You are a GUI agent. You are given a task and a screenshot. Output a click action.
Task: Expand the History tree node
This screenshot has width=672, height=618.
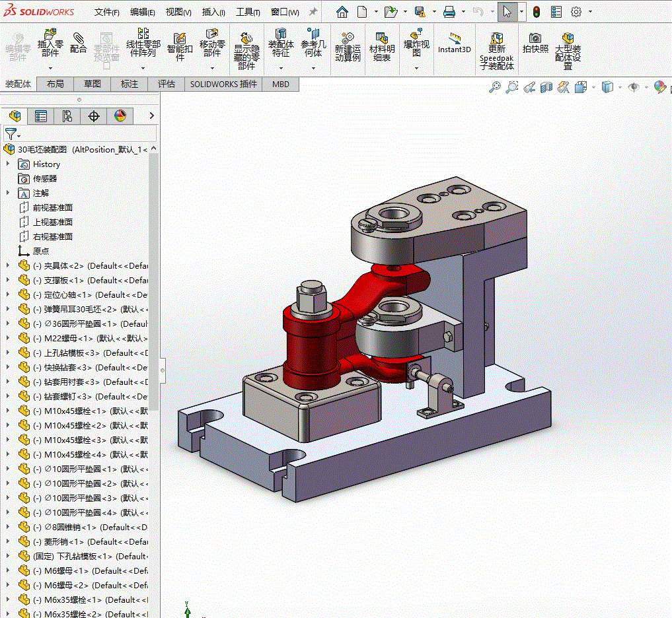pos(8,164)
